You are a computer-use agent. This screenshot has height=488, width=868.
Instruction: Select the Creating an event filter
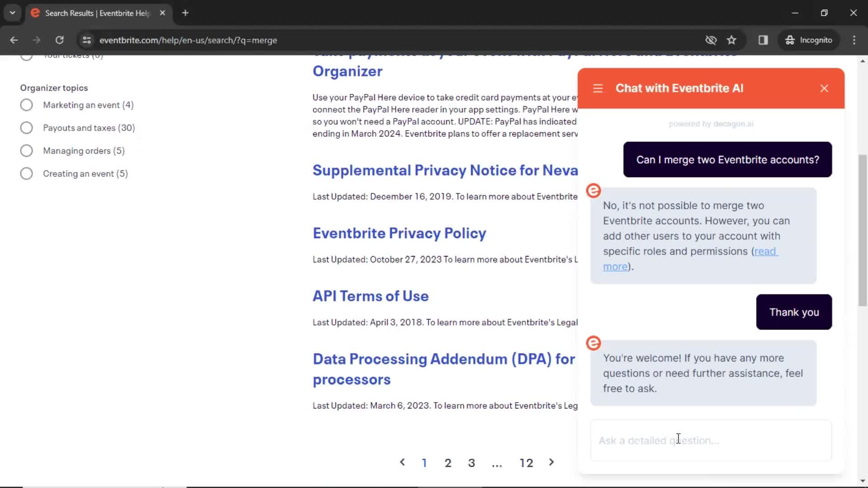pos(27,174)
